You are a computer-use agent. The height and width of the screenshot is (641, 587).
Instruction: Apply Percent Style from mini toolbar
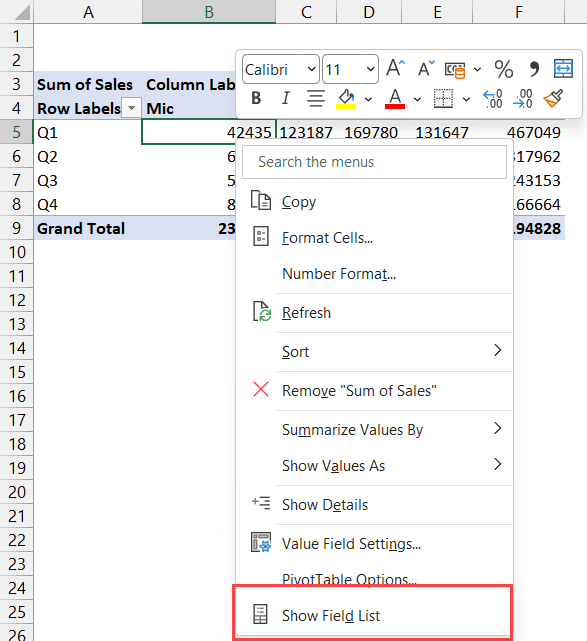pyautogui.click(x=504, y=69)
